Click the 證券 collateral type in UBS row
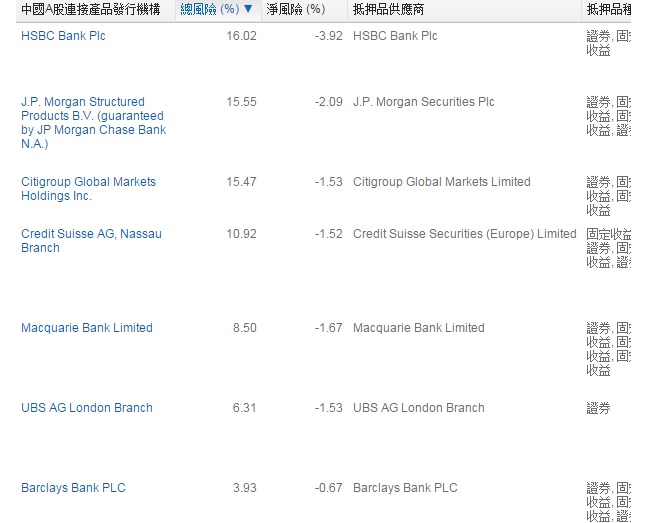646x523 pixels. pos(598,408)
